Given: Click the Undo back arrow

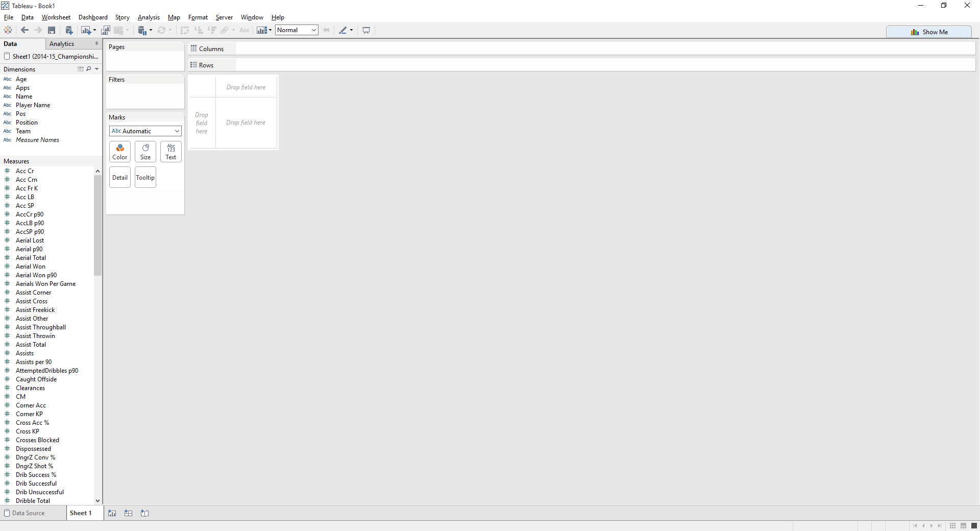Looking at the screenshot, I should [x=24, y=30].
